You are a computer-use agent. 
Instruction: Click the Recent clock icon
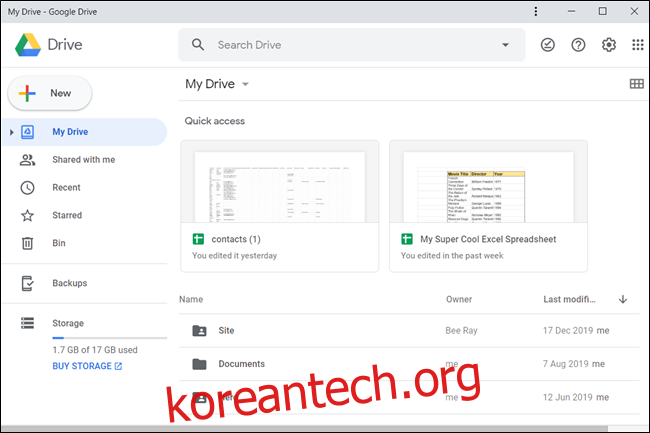27,188
